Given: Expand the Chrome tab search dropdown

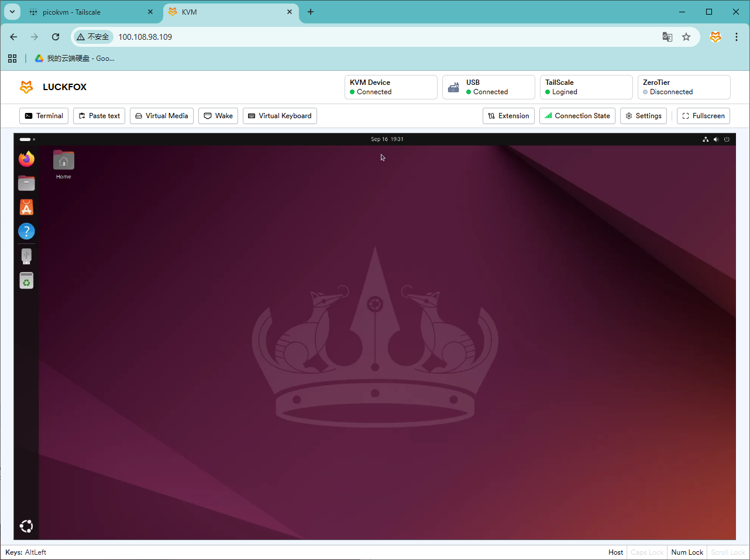Looking at the screenshot, I should [x=12, y=12].
